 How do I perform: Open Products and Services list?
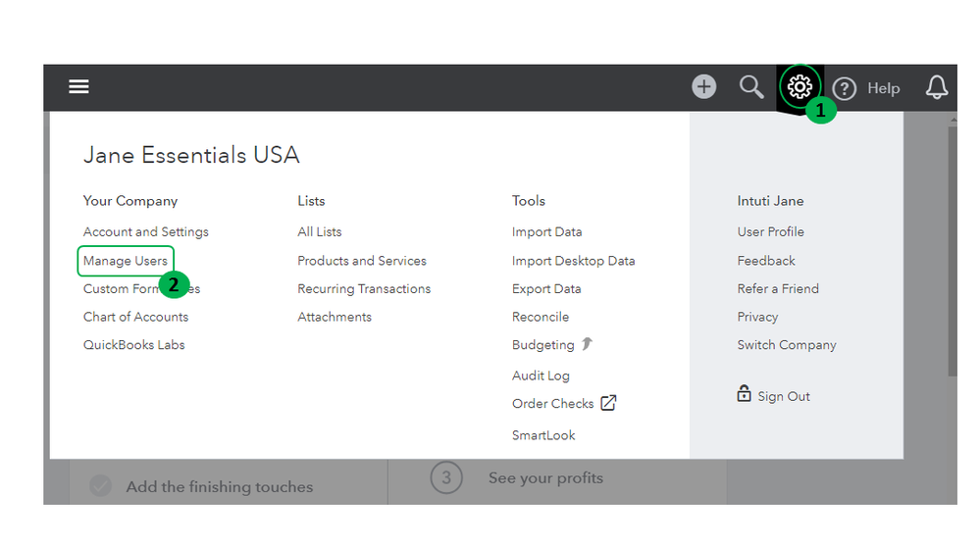[362, 261]
